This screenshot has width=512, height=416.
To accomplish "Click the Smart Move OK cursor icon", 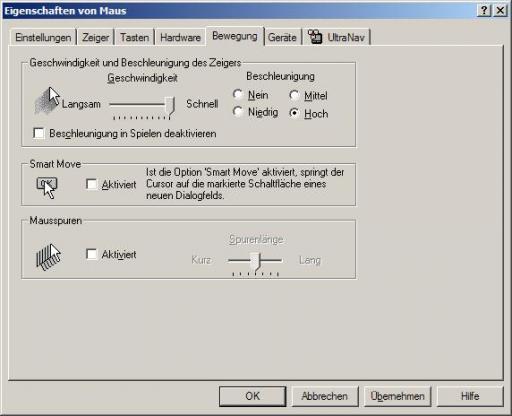I will (x=47, y=188).
